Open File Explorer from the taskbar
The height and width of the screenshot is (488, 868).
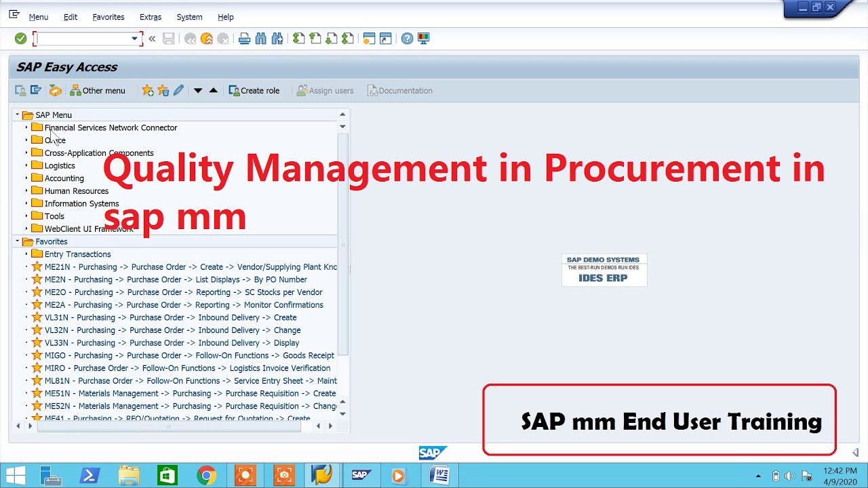pos(129,476)
